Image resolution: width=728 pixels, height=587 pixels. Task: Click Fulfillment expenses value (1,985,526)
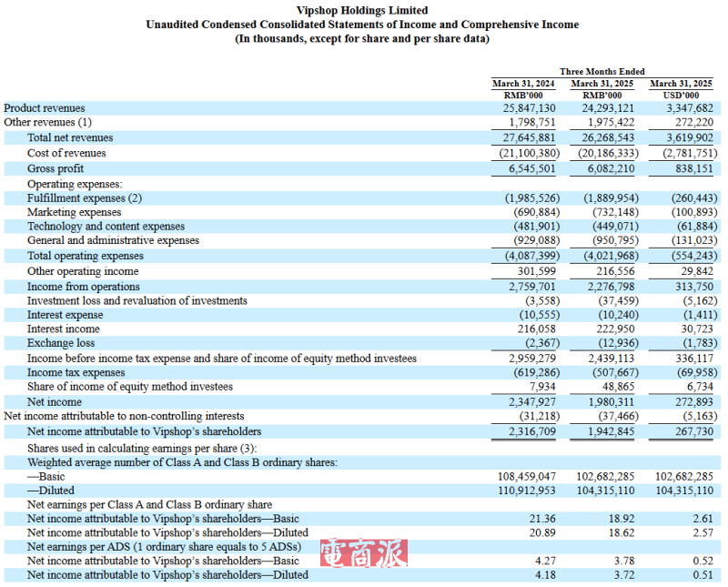pyautogui.click(x=532, y=198)
